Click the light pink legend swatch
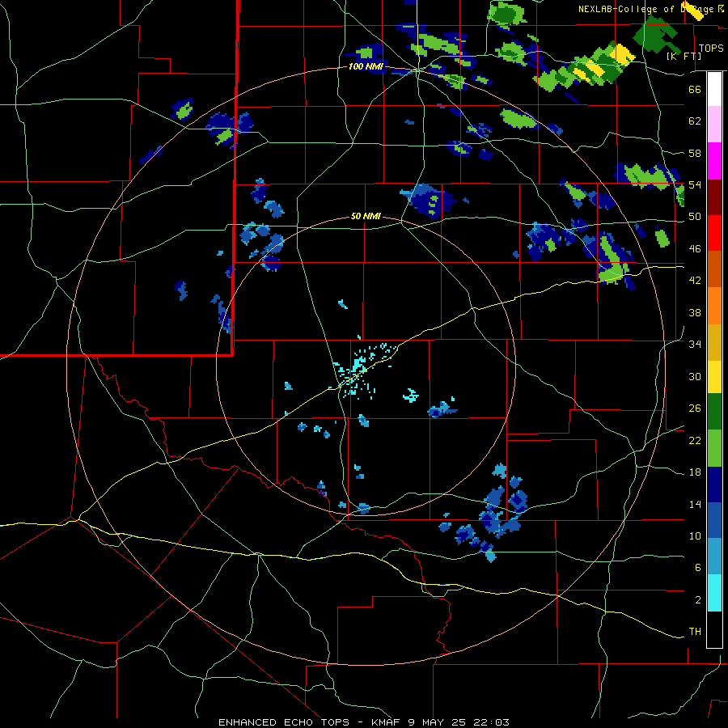Screen dimensions: 728x728 tap(714, 125)
